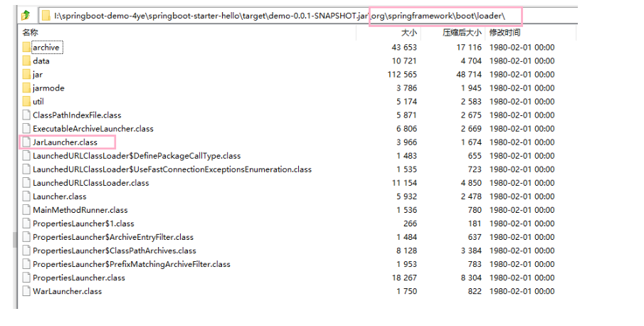Click the ClassPathIndexFile.class file icon
The height and width of the screenshot is (326, 644).
pyautogui.click(x=27, y=115)
